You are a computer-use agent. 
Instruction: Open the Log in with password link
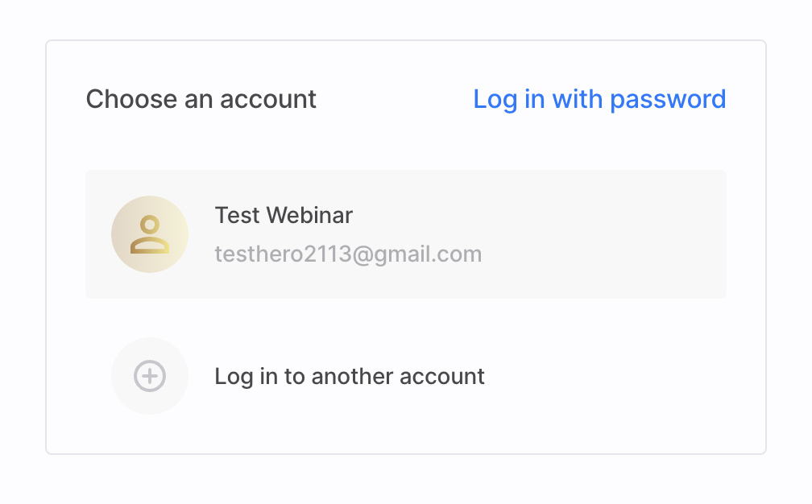click(x=599, y=99)
